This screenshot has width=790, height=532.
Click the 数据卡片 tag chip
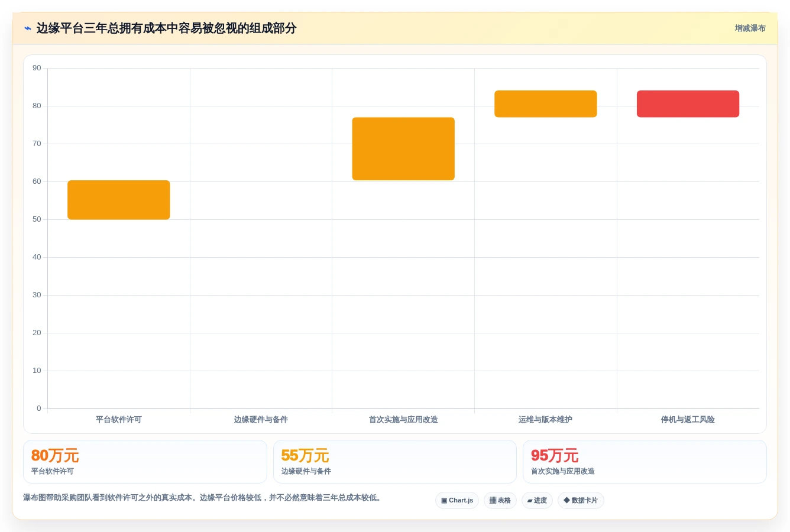point(581,501)
